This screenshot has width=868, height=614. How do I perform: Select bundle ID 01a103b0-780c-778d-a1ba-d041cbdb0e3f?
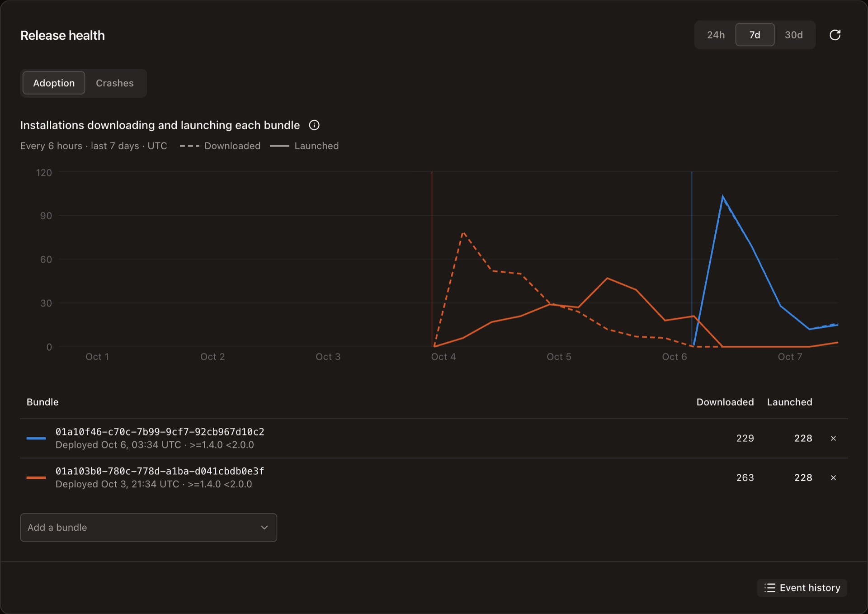tap(160, 471)
